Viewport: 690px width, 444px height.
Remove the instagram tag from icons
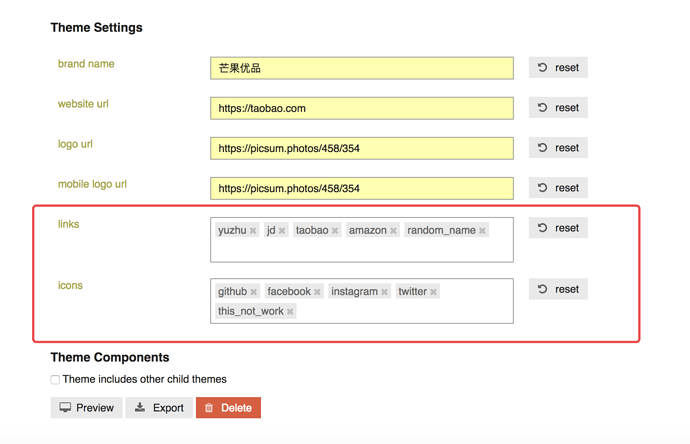tap(385, 292)
